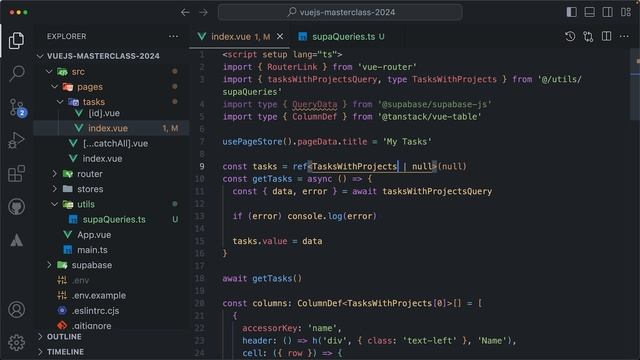This screenshot has width=640, height=360.
Task: Go forward with the navigation arrow
Action: coord(203,13)
